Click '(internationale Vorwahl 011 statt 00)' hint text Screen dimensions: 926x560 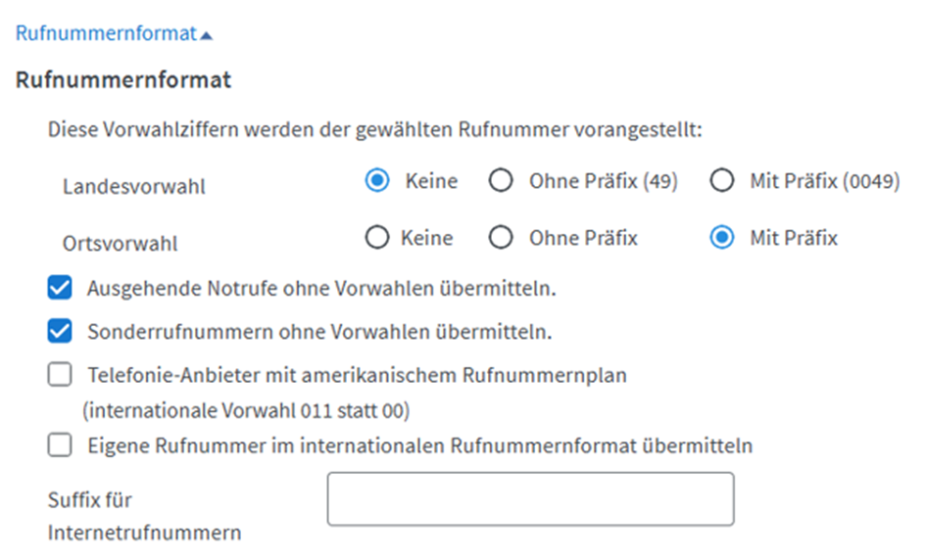246,409
